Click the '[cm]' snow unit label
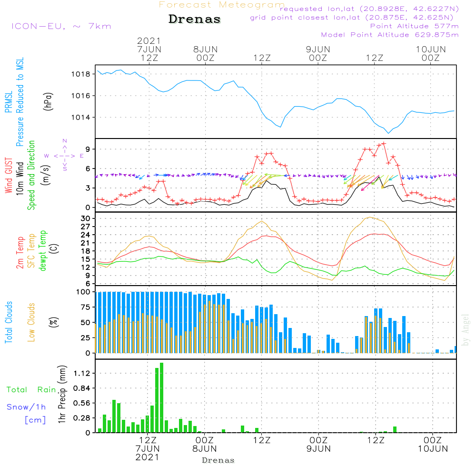 coord(35,420)
